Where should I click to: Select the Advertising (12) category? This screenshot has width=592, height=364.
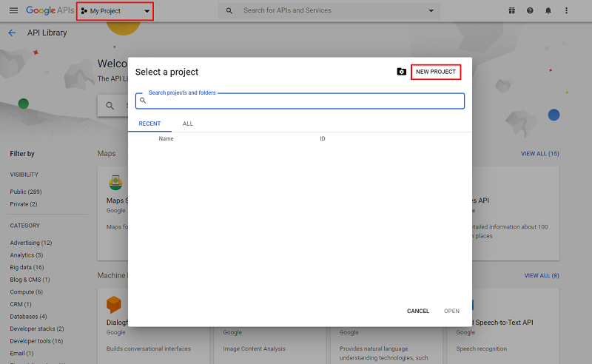[30, 243]
